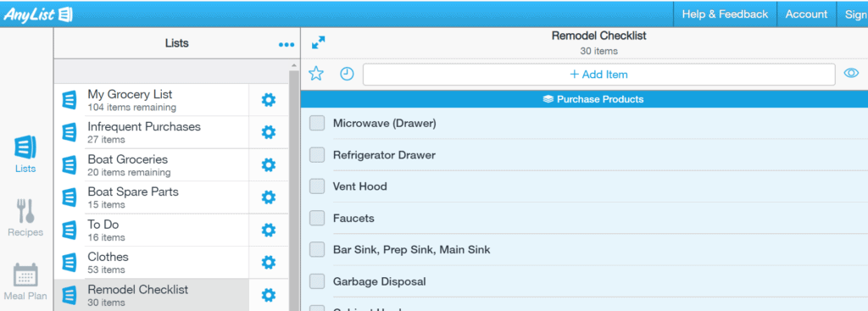Check off Refrigerator Drawer item
This screenshot has height=311, width=868.
pos(317,155)
